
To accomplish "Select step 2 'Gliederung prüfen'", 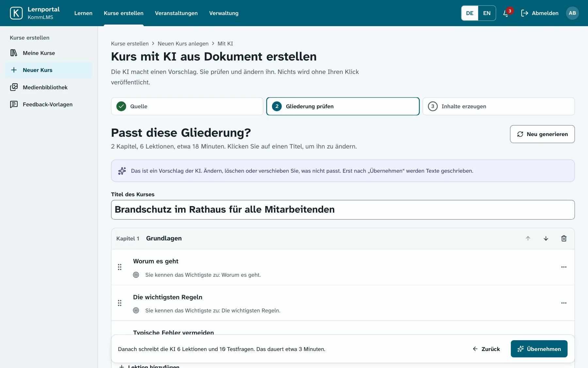I will [343, 106].
